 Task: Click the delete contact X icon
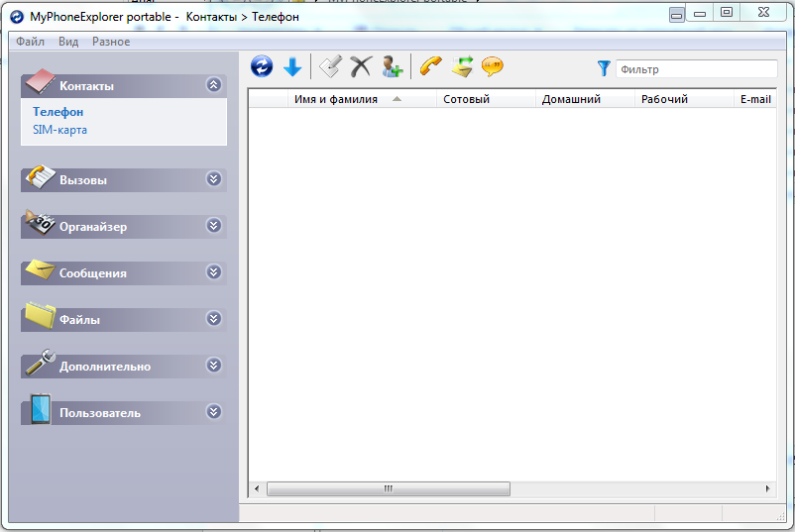click(x=361, y=66)
